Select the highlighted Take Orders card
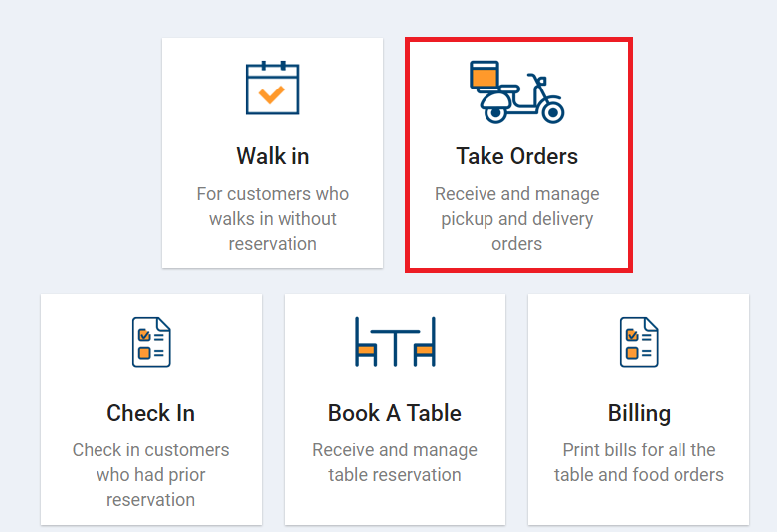Viewport: 777px width, 532px height. (518, 154)
